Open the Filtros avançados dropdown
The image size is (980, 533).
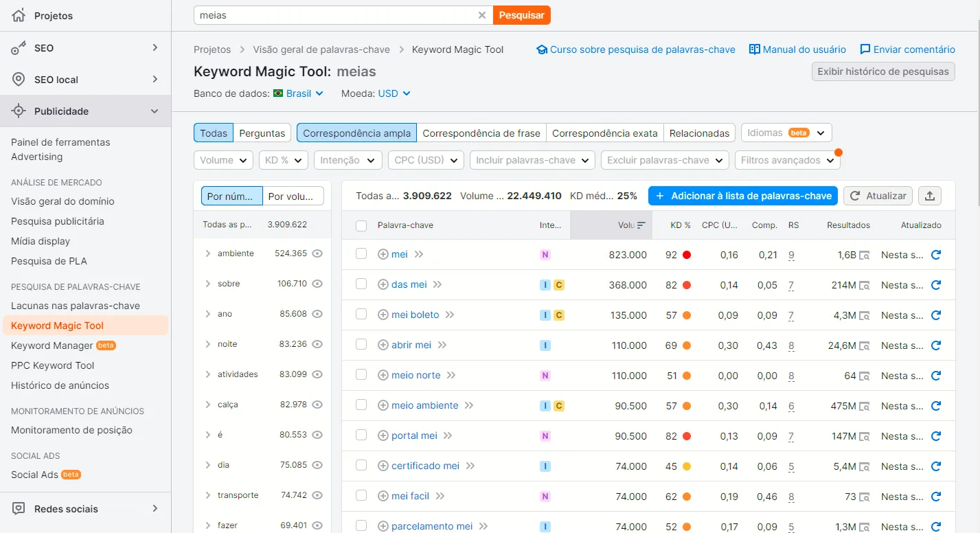coord(788,160)
